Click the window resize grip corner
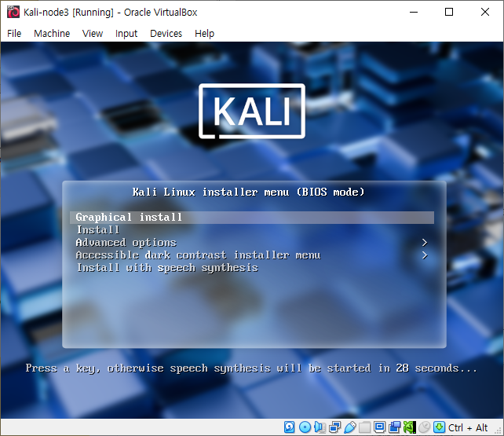 click(x=499, y=431)
